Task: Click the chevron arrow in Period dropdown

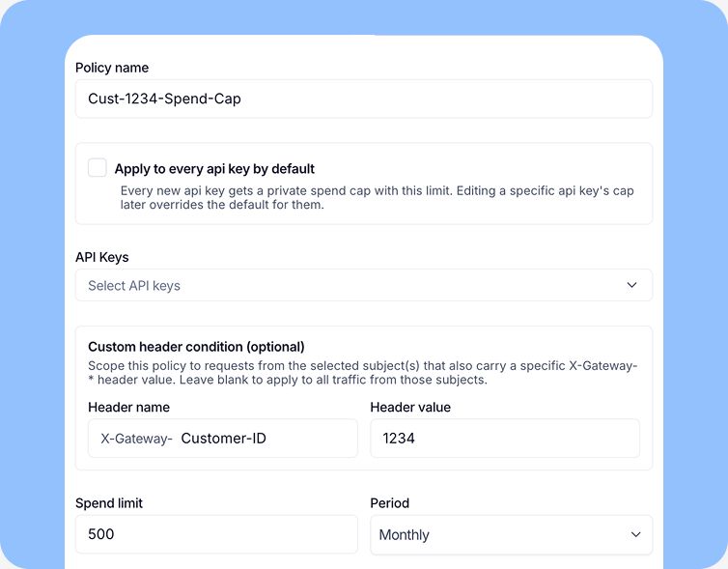Action: [x=635, y=534]
